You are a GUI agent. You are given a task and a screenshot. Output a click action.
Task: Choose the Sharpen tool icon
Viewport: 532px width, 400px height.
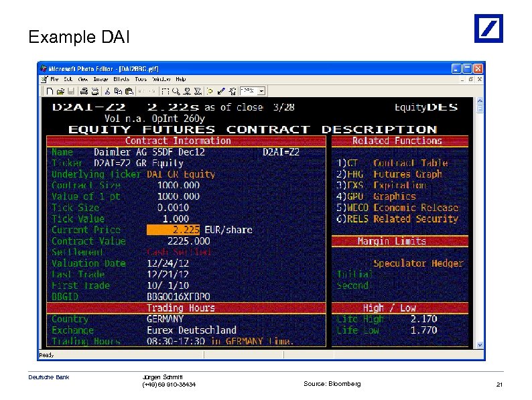(198, 91)
